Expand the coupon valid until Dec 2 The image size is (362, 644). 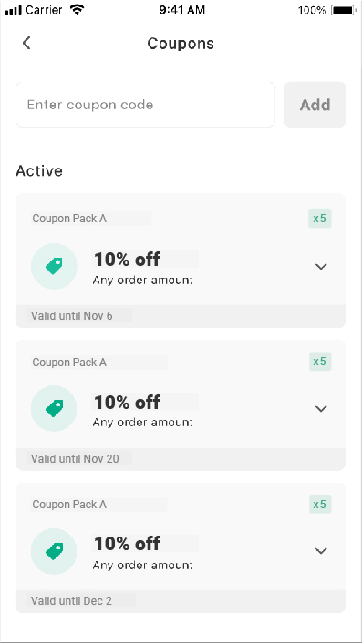(321, 551)
